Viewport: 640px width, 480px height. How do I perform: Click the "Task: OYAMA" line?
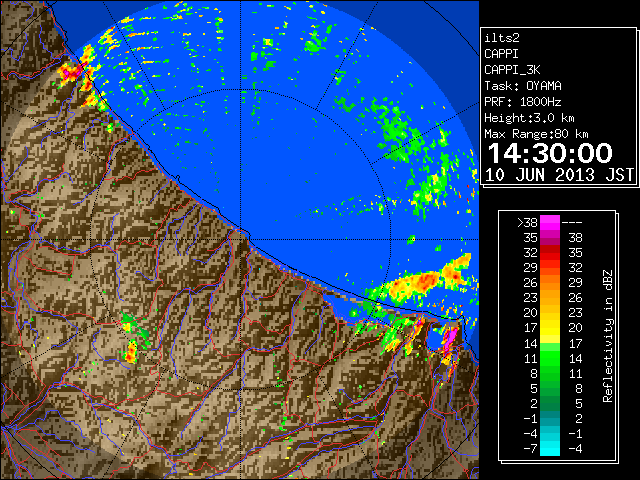pyautogui.click(x=523, y=86)
